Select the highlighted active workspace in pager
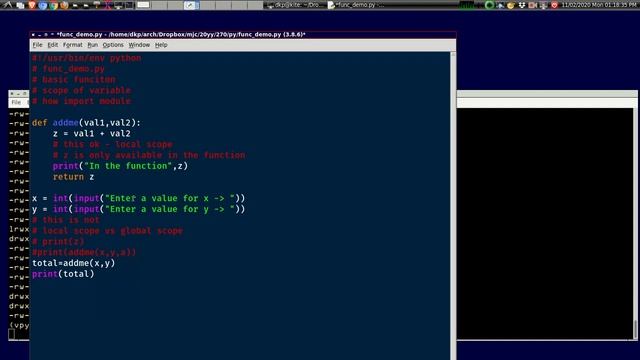Screen dimensions: 640x360 [x=191, y=5]
